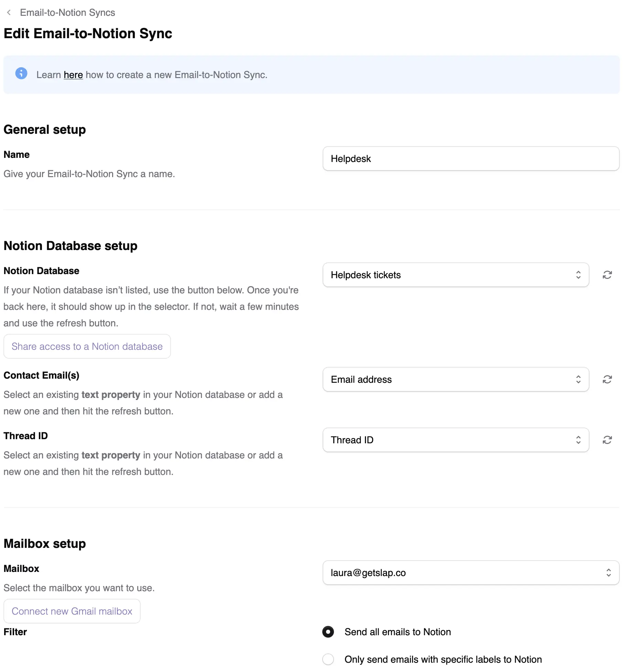Open the Email address property dropdown
The width and height of the screenshot is (628, 672).
(455, 379)
